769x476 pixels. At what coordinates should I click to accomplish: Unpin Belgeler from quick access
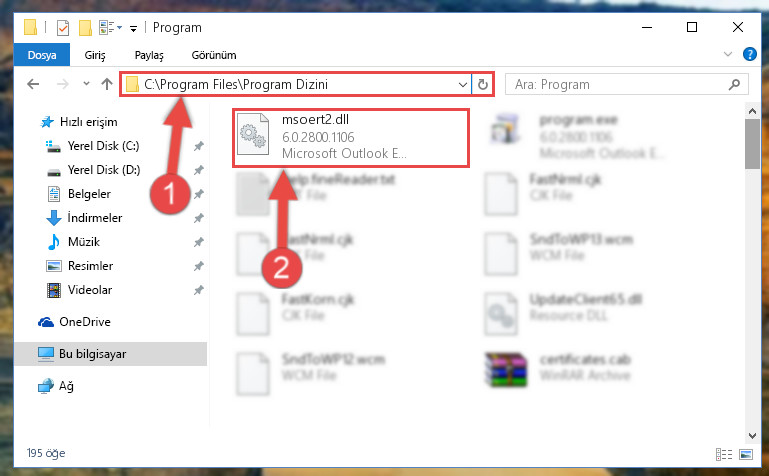(199, 194)
